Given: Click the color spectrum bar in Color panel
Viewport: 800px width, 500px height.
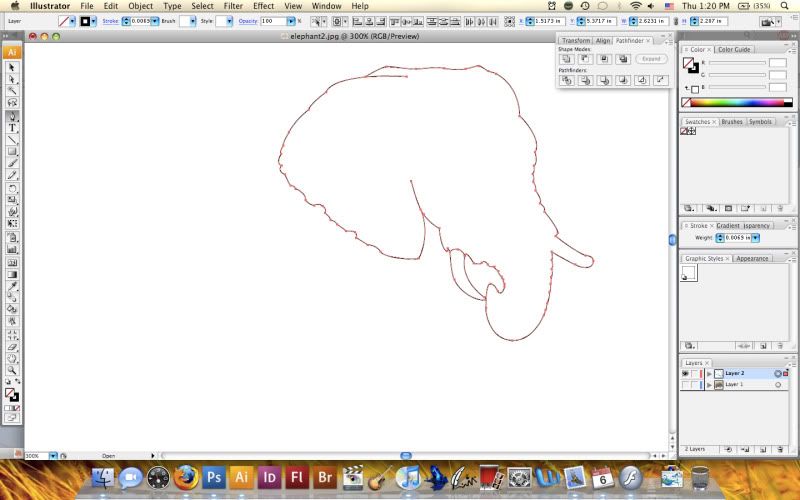Looking at the screenshot, I should [x=739, y=102].
